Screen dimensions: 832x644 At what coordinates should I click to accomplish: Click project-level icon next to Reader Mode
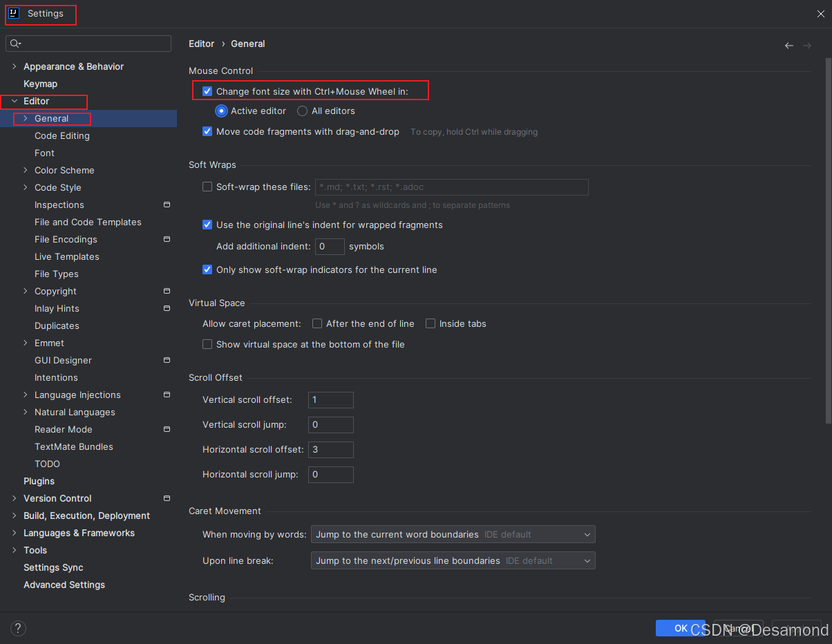(x=167, y=429)
